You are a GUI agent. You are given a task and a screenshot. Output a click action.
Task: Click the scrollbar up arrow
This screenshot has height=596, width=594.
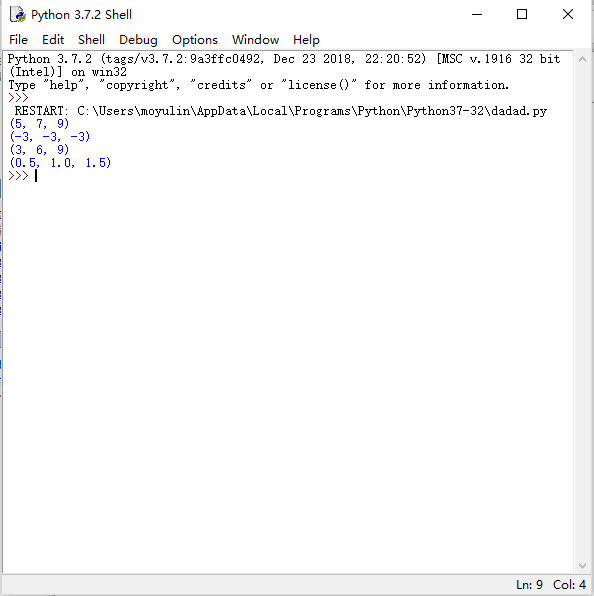pyautogui.click(x=582, y=59)
